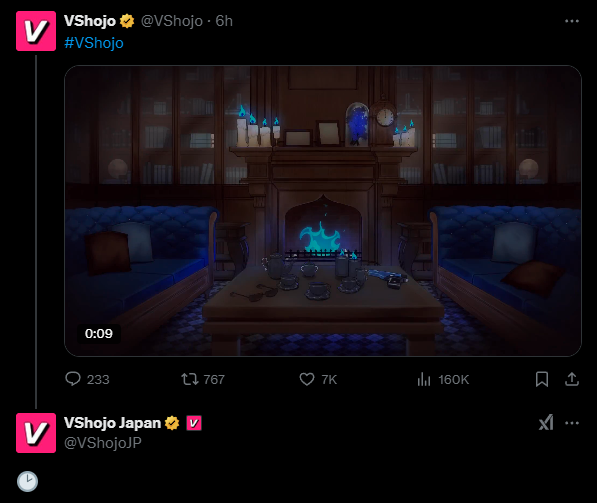Open the Grok icon on VShojo Japan's post

point(546,422)
